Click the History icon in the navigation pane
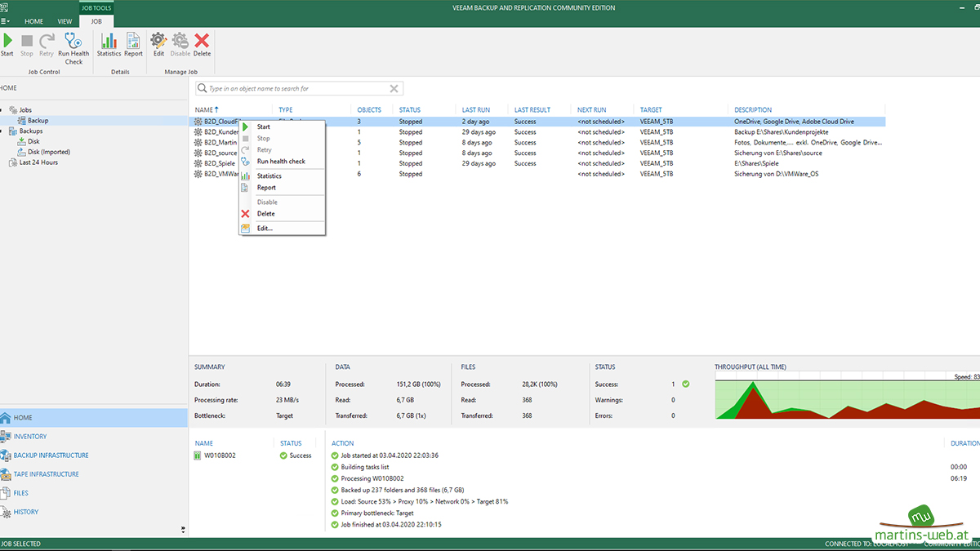 coord(7,513)
